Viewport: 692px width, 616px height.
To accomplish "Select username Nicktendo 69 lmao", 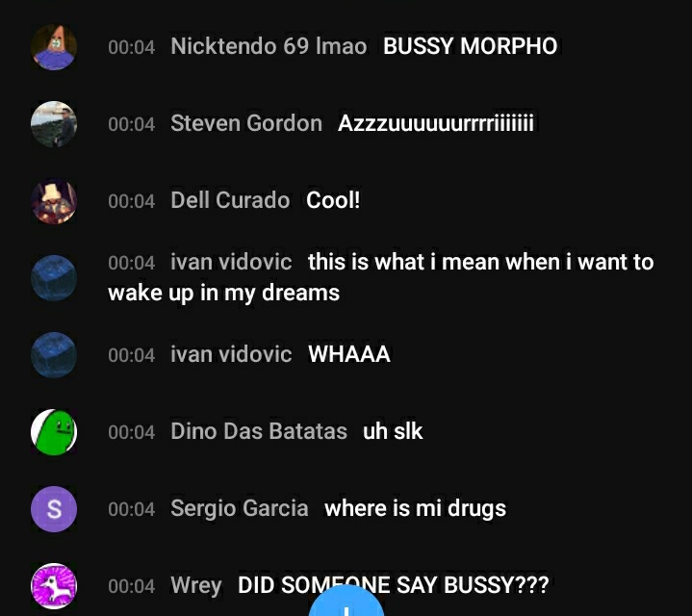I will coord(269,46).
